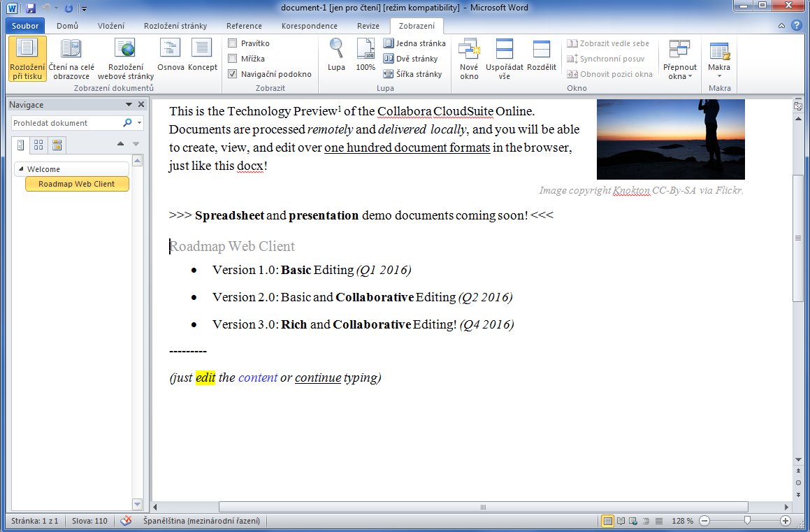The width and height of the screenshot is (810, 532).
Task: Toggle full screen reading view in status bar
Action: pyautogui.click(x=621, y=521)
